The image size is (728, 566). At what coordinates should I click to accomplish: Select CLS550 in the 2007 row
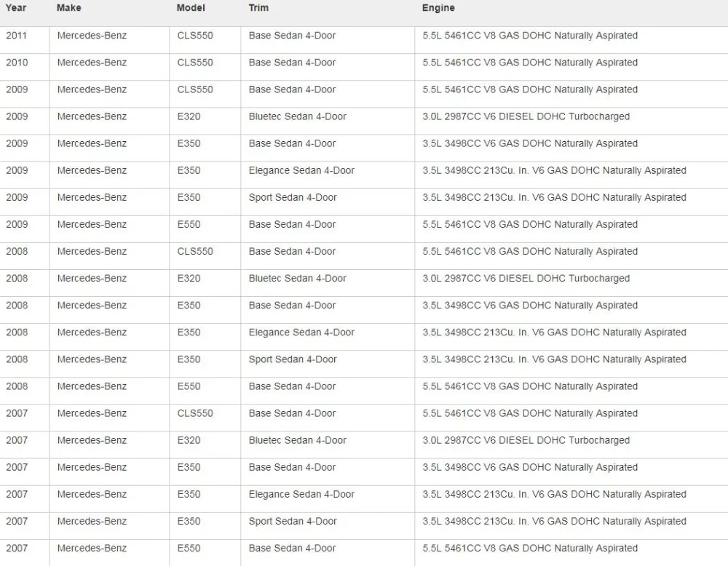(x=195, y=413)
